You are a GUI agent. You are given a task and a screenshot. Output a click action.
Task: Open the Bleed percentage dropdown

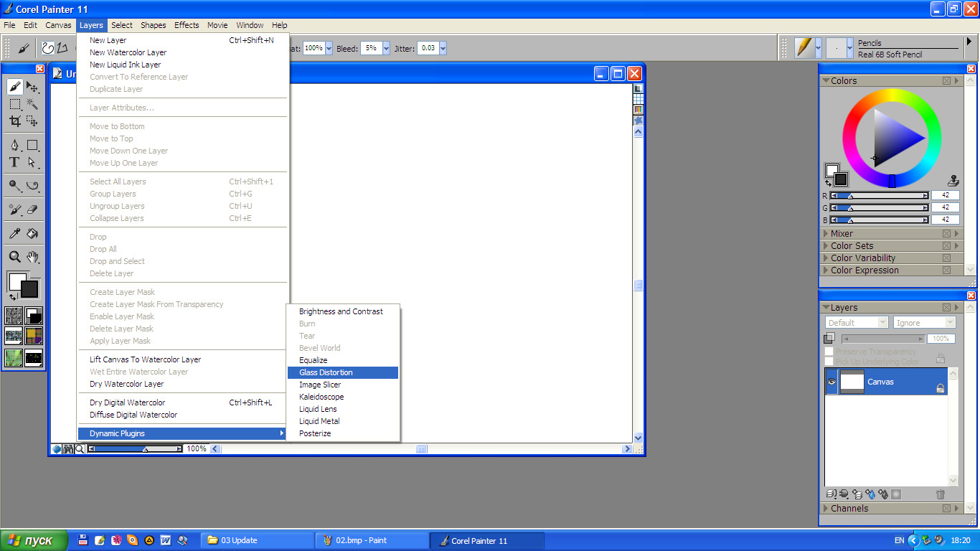click(386, 48)
